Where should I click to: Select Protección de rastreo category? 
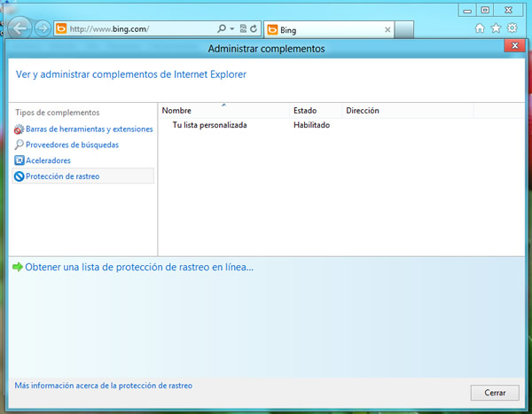[x=83, y=176]
